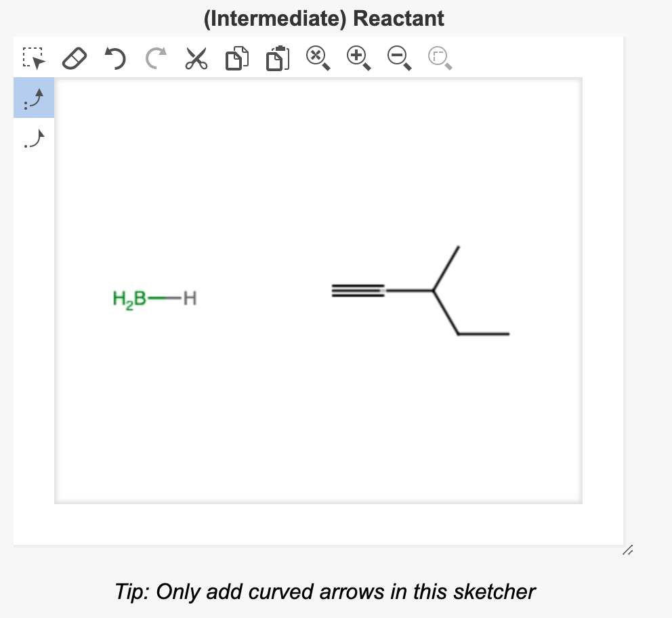Viewport: 672px width, 618px height.
Task: Cut the selected structure with scissors icon
Action: pos(196,59)
